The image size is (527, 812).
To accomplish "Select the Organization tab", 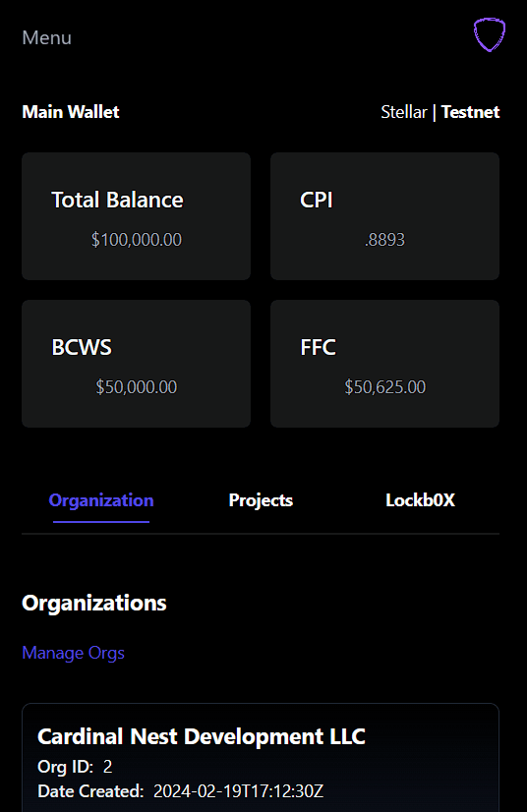I will pos(101,500).
